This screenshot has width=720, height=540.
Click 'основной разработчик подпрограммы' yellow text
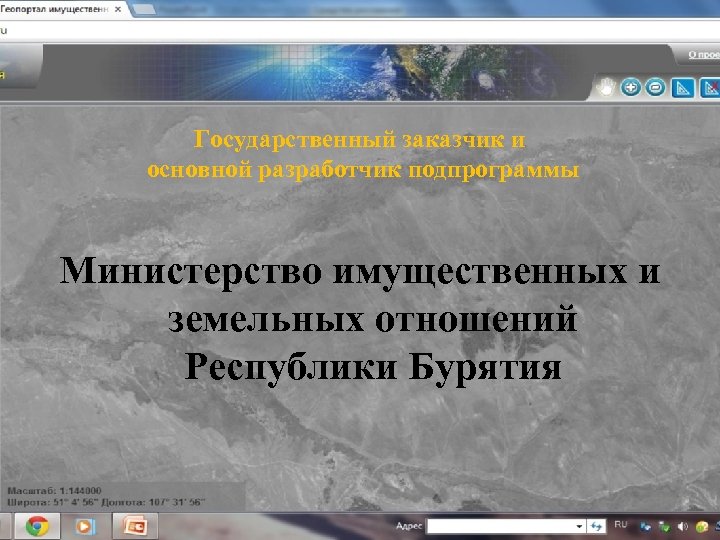(x=363, y=170)
